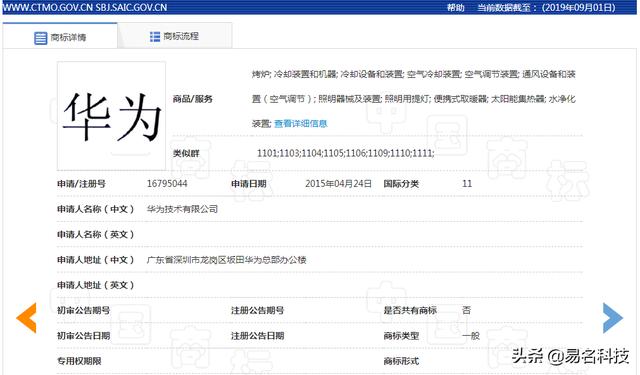
Task: Click the 申请/注册号 label
Action: click(x=81, y=184)
